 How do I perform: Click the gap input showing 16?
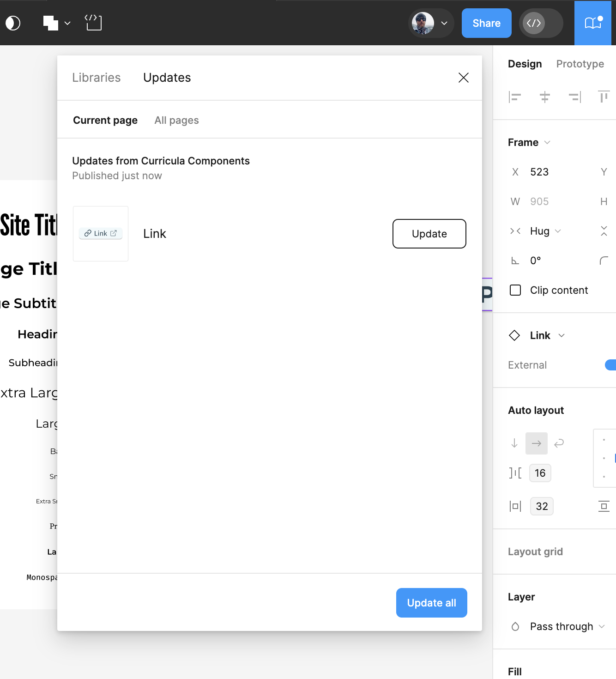coord(540,473)
